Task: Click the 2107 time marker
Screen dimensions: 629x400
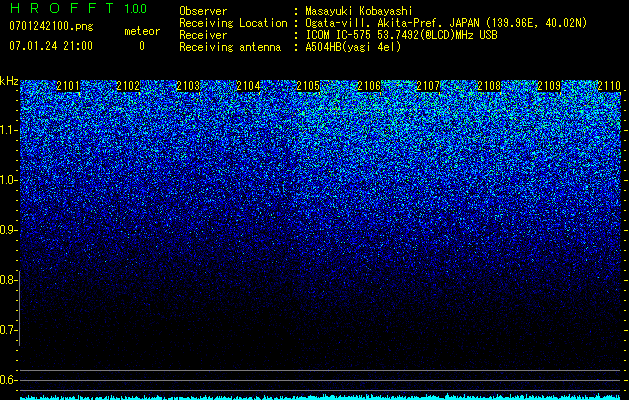Action: click(x=428, y=86)
